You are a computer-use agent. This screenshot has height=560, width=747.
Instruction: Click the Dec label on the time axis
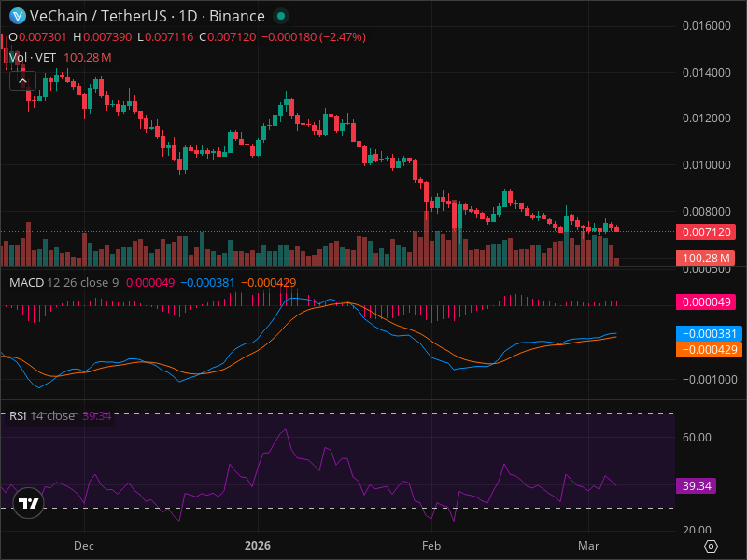point(84,546)
